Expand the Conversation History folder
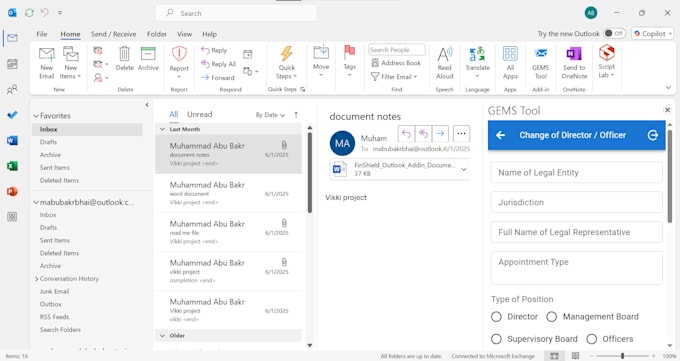Viewport: 680px width, 361px height. point(36,279)
